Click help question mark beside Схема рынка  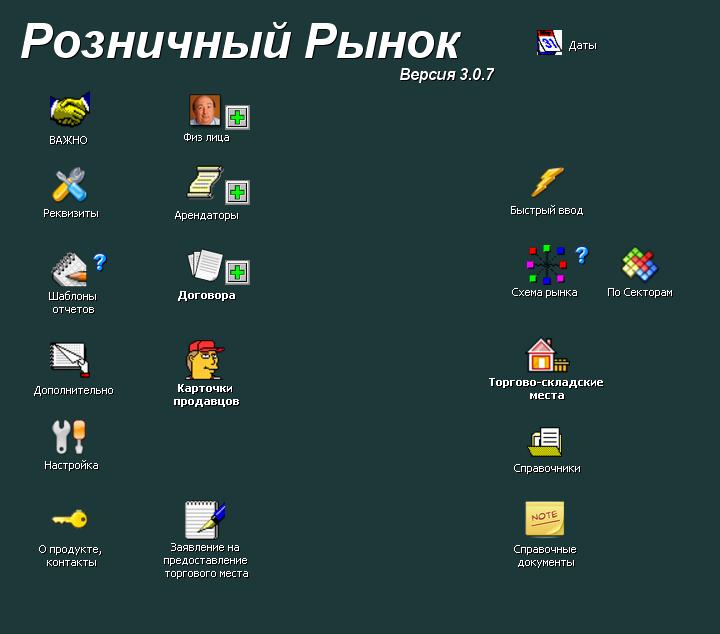[582, 255]
